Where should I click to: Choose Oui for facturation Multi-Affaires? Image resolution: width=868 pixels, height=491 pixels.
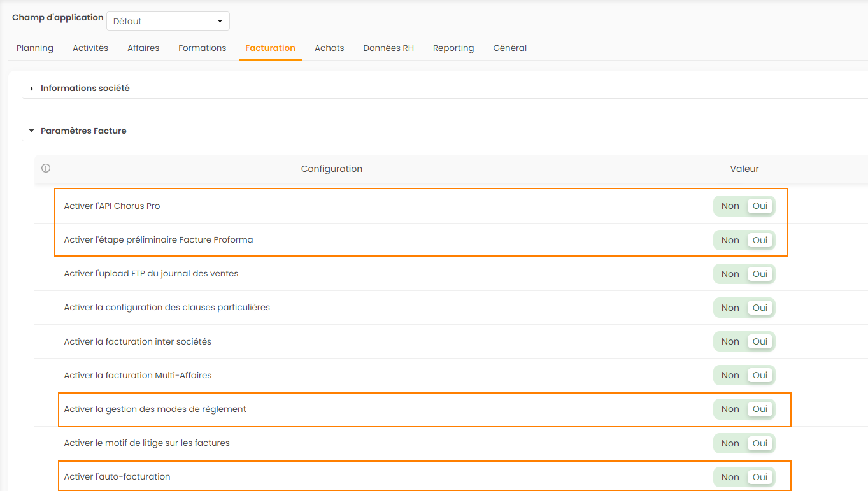[x=760, y=375]
